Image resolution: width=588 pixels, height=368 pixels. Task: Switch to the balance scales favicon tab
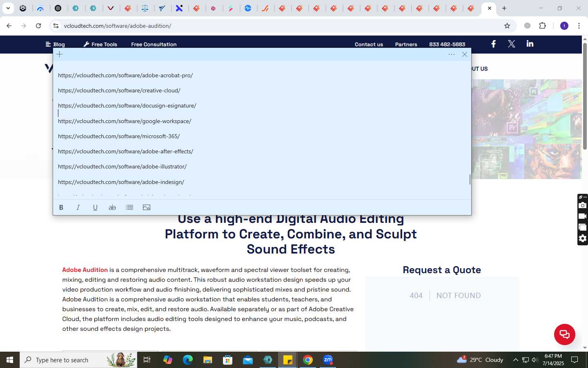[x=145, y=8]
